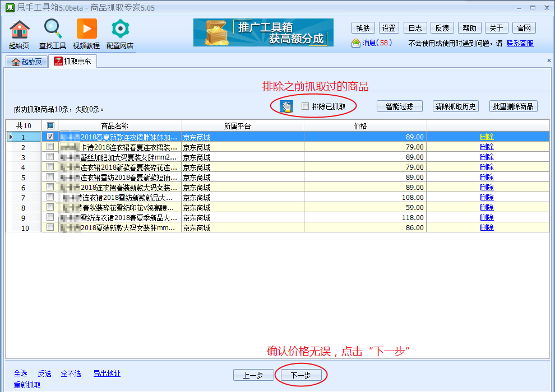The image size is (555, 392).
Task: Click the 推广工具箱 promotion banner
Action: tap(263, 32)
